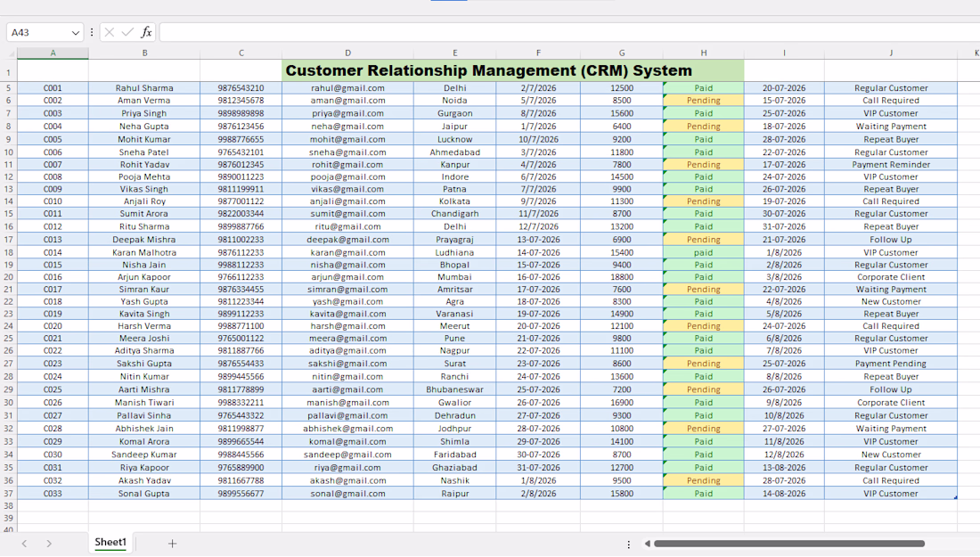
Task: Select amount cell 16900
Action: (x=622, y=403)
